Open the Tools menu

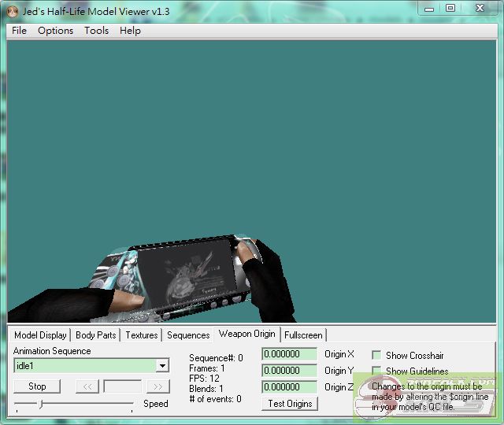tap(97, 31)
